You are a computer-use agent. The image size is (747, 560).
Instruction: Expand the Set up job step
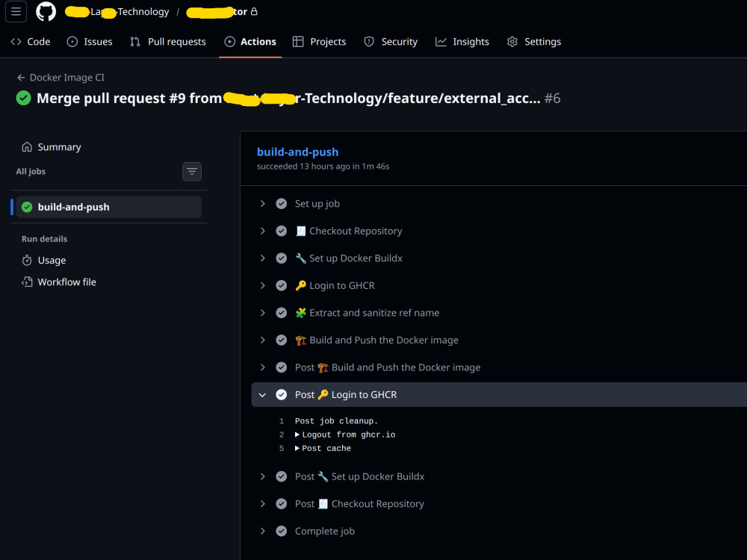tap(262, 204)
